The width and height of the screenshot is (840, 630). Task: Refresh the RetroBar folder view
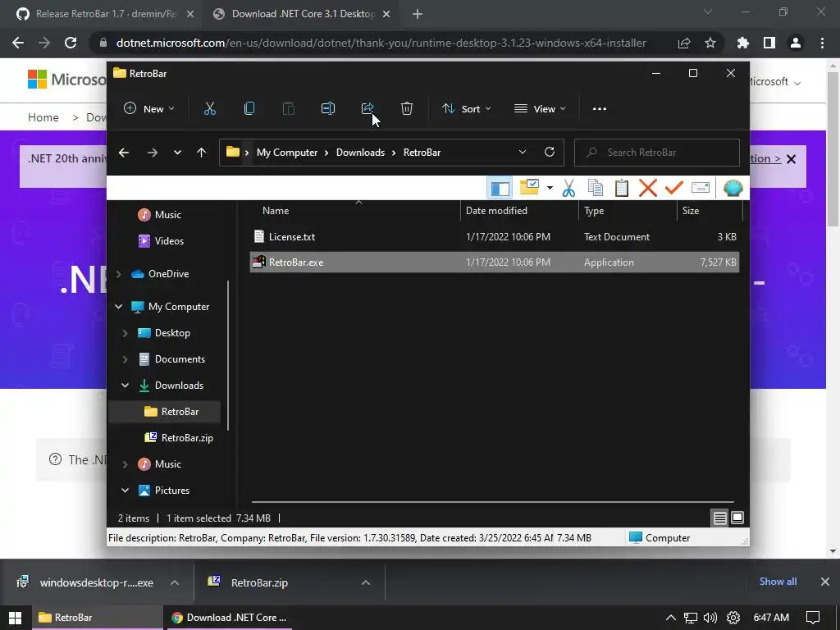pos(549,152)
